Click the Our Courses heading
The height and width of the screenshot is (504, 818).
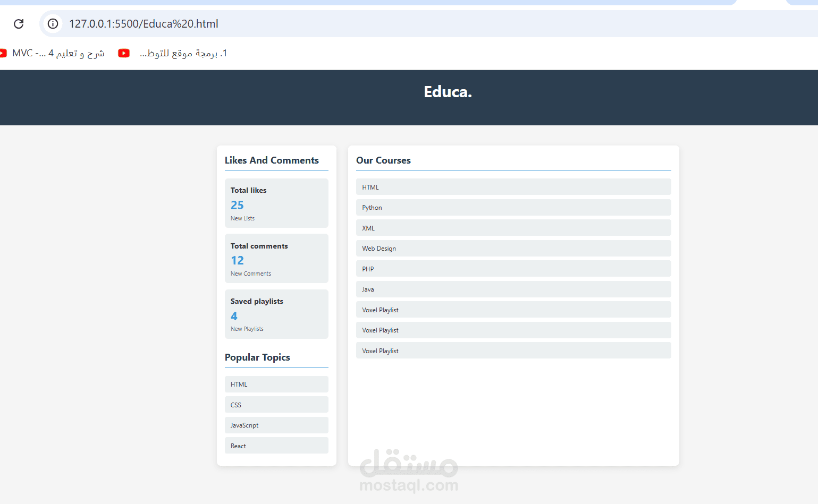(x=383, y=160)
